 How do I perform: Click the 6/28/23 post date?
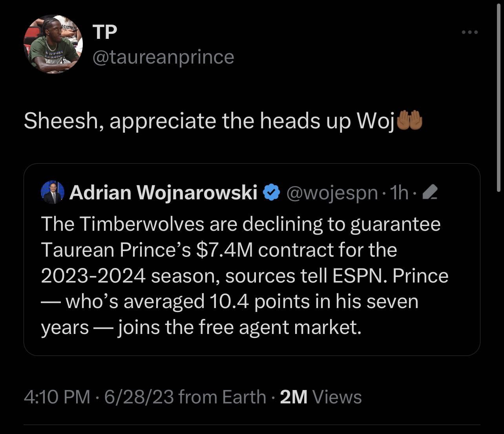[x=139, y=397]
